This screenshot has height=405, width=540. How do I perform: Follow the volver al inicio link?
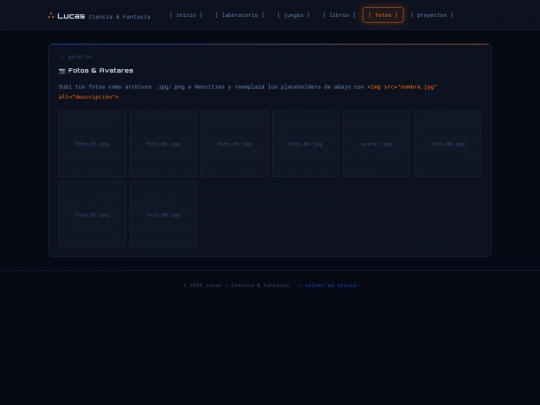[x=327, y=285]
